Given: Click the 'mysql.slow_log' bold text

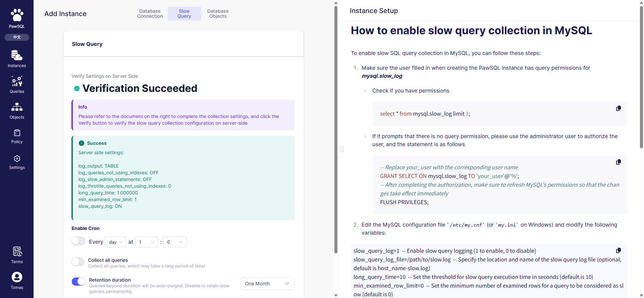Looking at the screenshot, I should (x=382, y=76).
